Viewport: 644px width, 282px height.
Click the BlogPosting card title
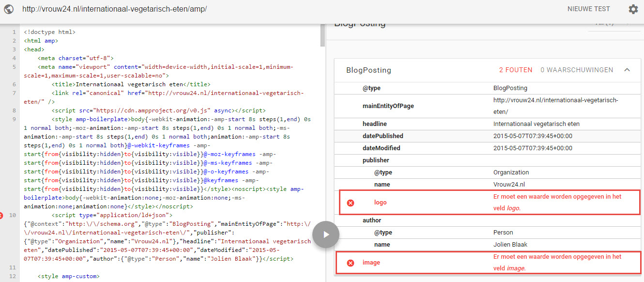coord(369,70)
